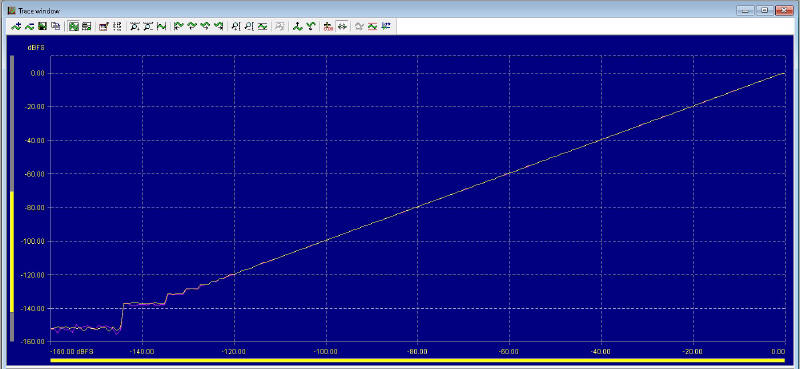Image resolution: width=800 pixels, height=369 pixels.
Task: Click the blue stepped lines icon at toolbar end
Action: click(386, 27)
